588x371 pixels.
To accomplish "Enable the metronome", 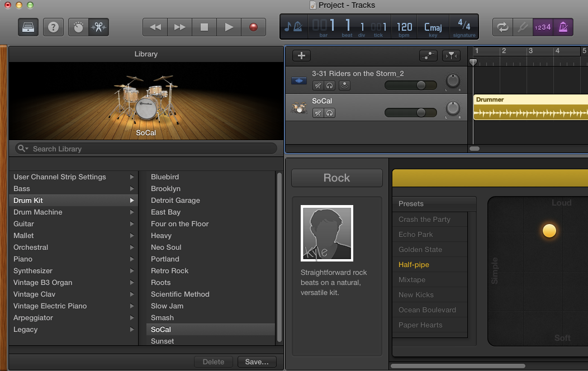I will pos(563,26).
